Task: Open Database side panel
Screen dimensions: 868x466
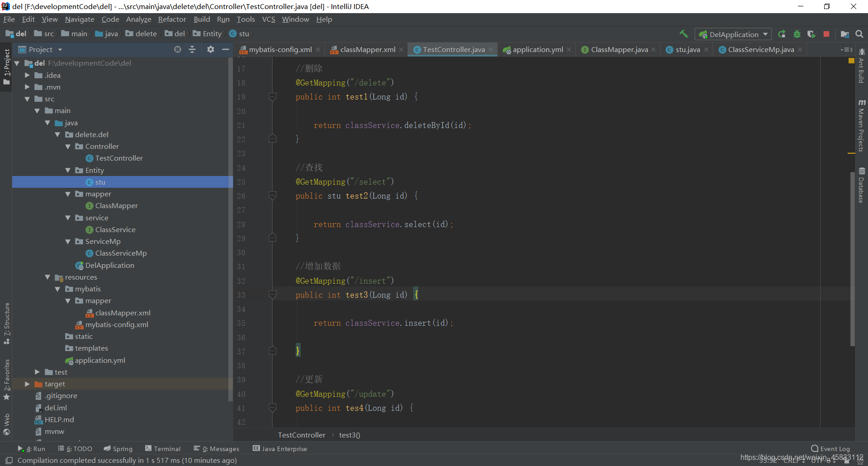Action: pos(862,185)
